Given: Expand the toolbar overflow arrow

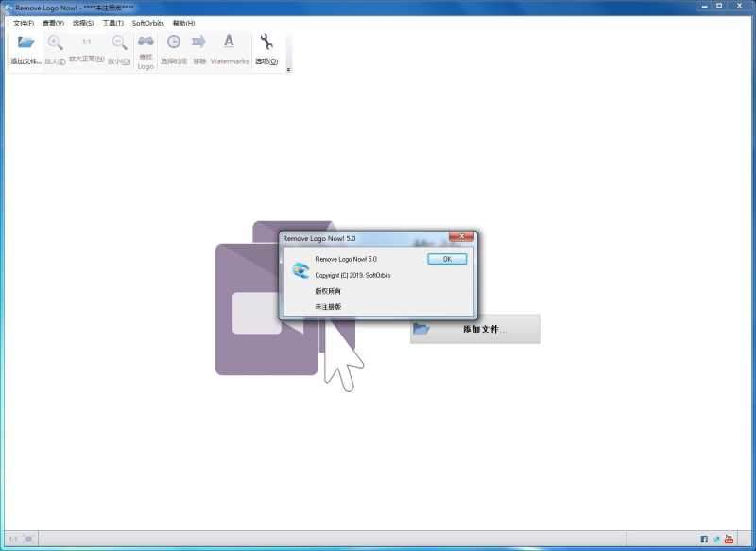Looking at the screenshot, I should pyautogui.click(x=288, y=69).
